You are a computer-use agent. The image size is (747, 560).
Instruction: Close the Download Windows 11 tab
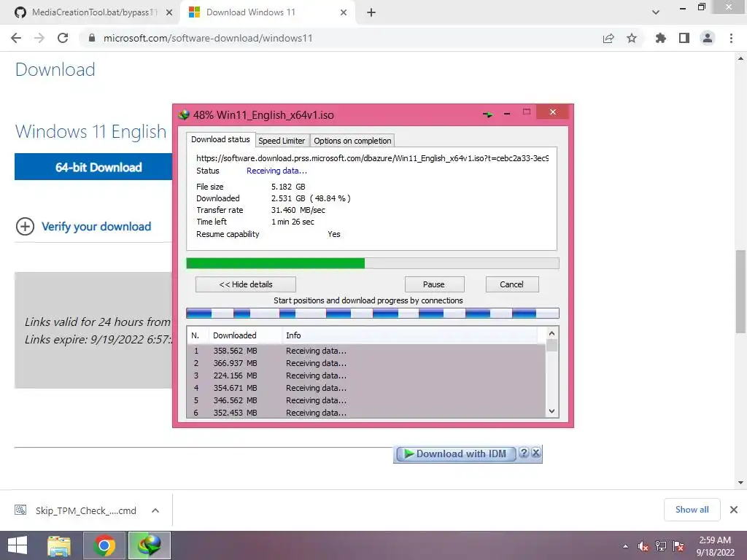point(344,12)
